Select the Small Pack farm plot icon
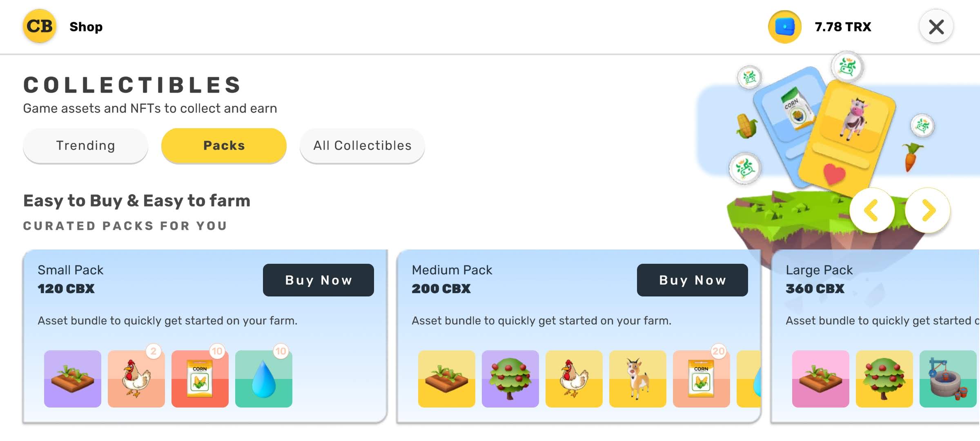Screen dimensions: 980x441 click(x=73, y=379)
